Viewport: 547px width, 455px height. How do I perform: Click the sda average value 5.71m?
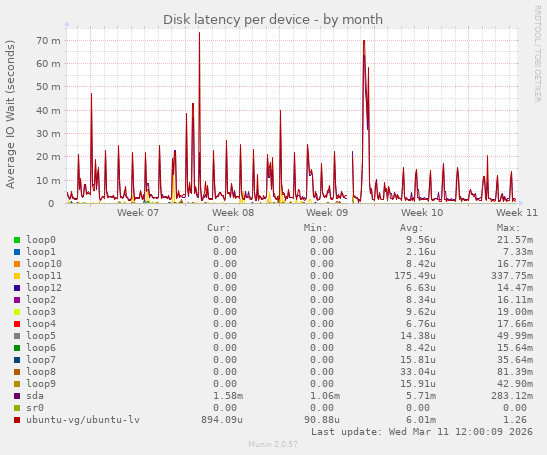[421, 396]
